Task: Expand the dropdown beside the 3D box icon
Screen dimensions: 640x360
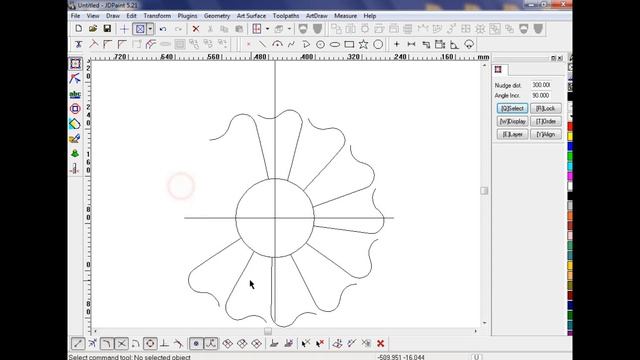Action: click(x=289, y=29)
